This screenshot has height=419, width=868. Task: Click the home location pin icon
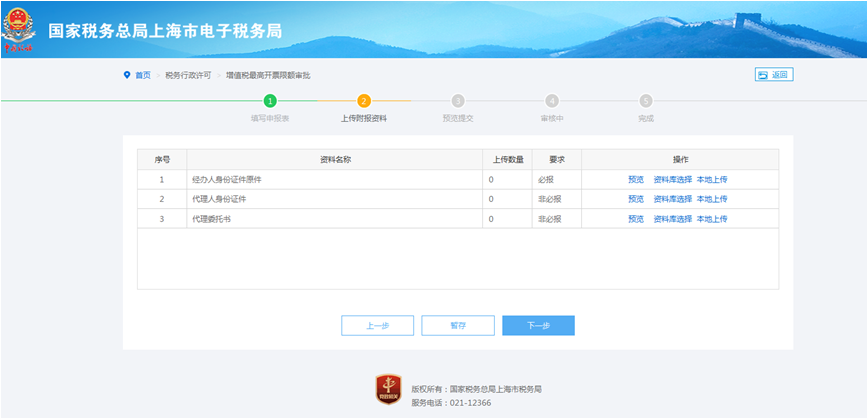coord(127,75)
